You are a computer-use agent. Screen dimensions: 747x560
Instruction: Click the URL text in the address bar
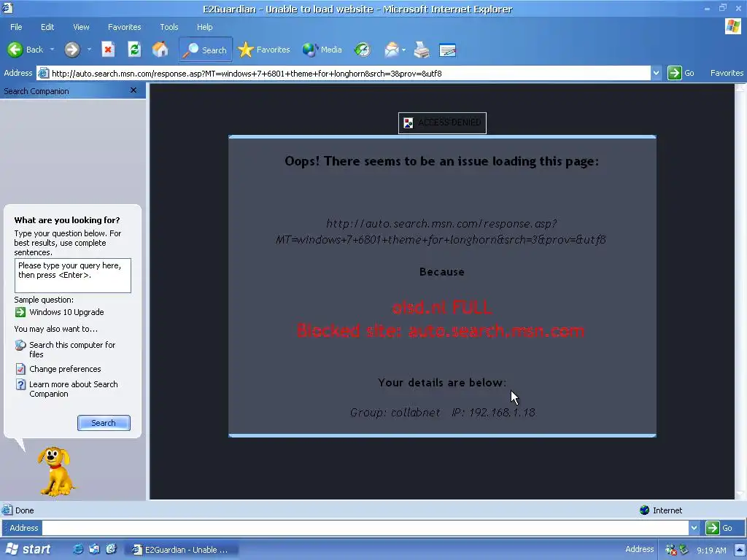[x=247, y=74]
